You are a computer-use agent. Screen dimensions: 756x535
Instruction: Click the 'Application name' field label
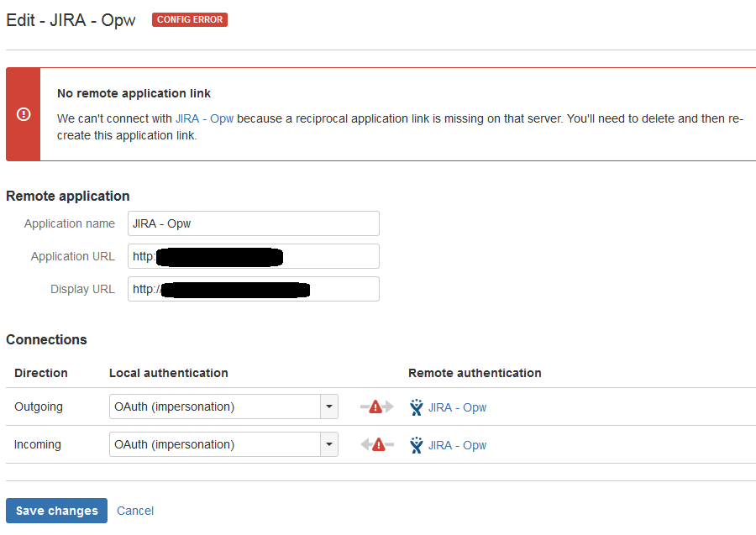click(70, 223)
